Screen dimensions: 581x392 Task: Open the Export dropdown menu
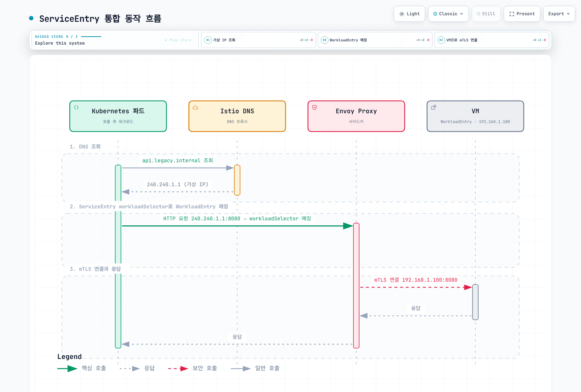(x=559, y=14)
